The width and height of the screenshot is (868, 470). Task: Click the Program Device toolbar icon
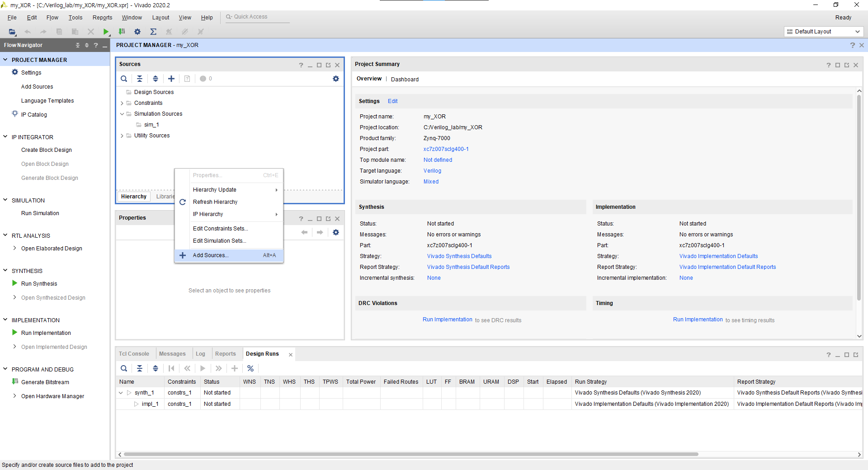[122, 32]
